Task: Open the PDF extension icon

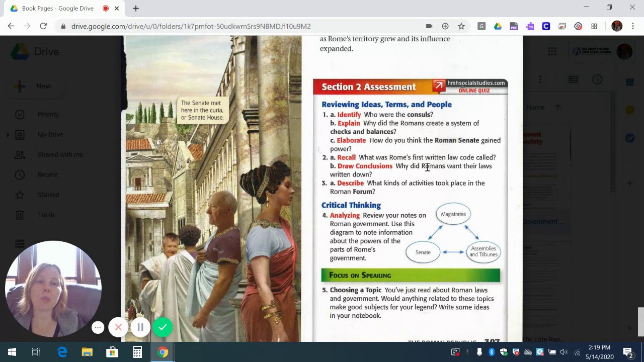Action: pos(514,26)
